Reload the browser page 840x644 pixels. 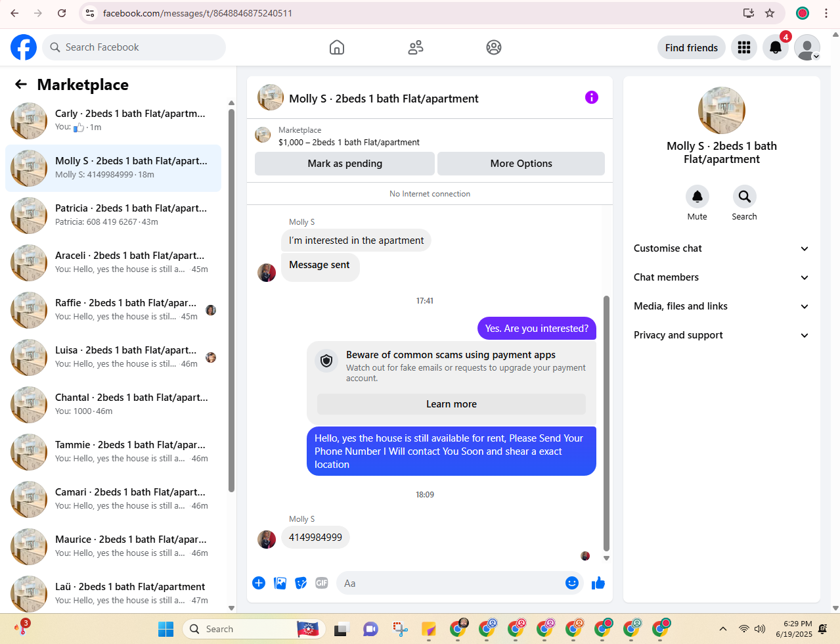(x=62, y=13)
